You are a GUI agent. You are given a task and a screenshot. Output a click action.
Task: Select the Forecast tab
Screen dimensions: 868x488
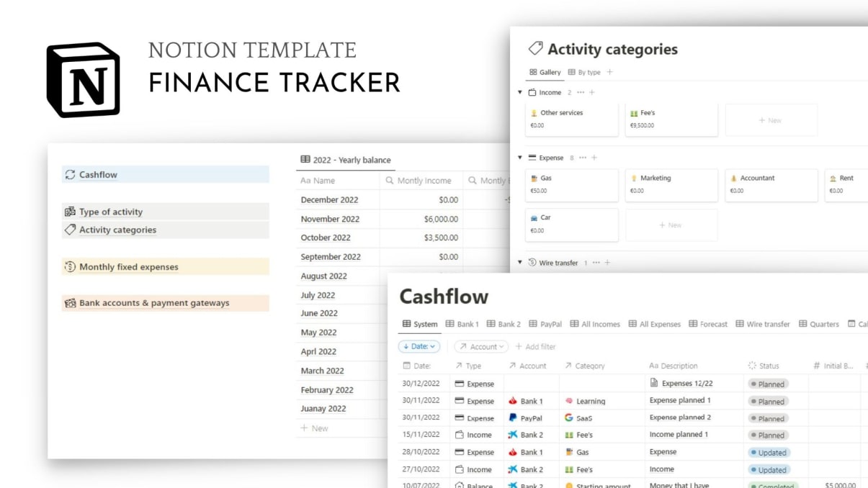coord(708,324)
